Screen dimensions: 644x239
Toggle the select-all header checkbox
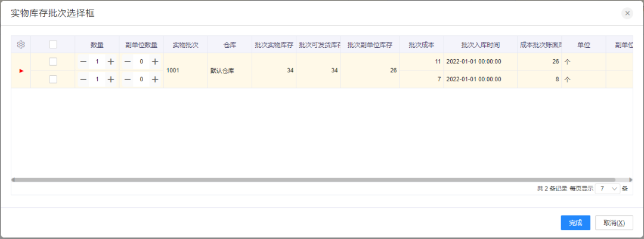53,45
